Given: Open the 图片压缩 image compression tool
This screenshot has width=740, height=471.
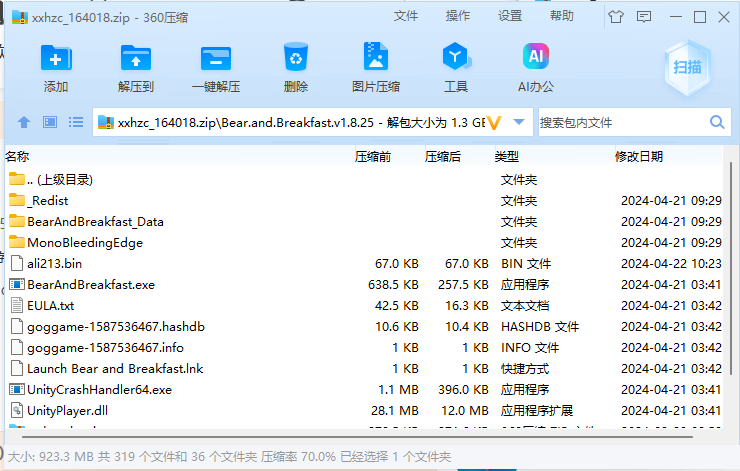Looking at the screenshot, I should pos(376,56).
